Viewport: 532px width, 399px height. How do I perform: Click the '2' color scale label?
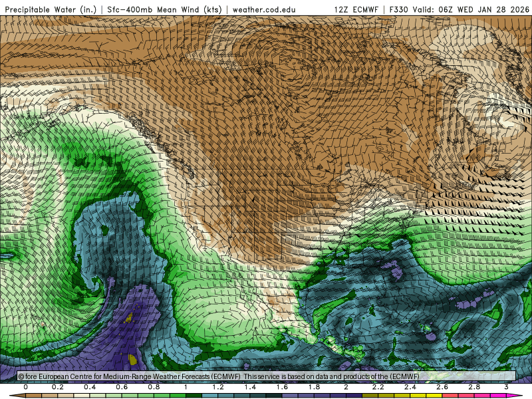(x=346, y=387)
